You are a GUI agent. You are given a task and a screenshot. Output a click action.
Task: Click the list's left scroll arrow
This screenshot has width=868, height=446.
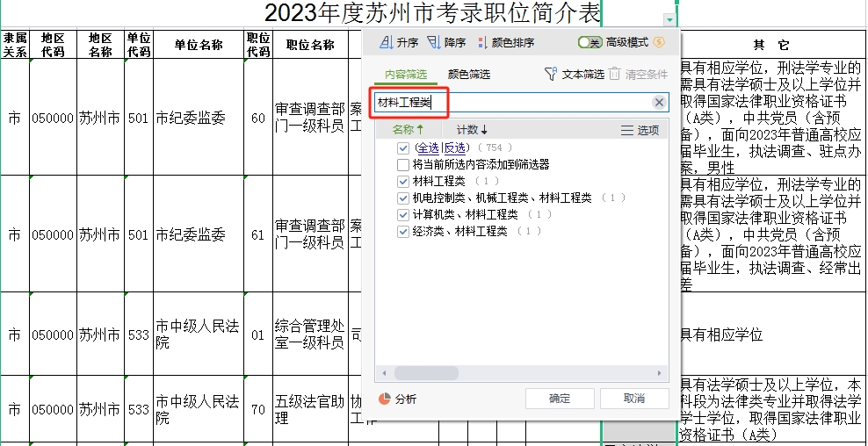pyautogui.click(x=384, y=373)
